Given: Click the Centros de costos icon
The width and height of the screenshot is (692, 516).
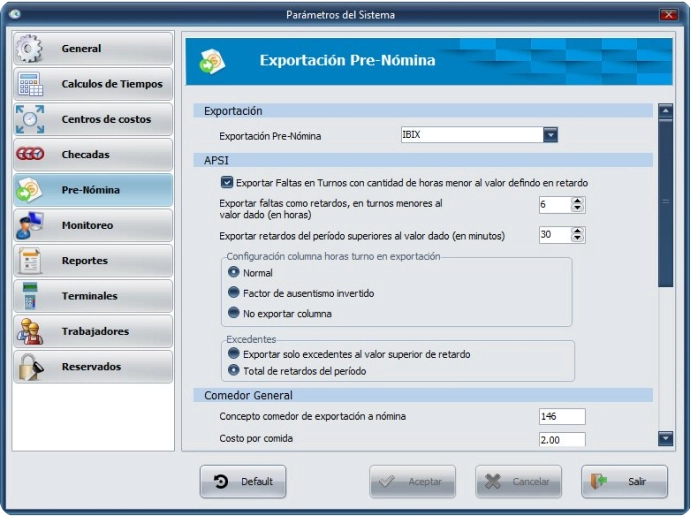Looking at the screenshot, I should click(x=30, y=120).
